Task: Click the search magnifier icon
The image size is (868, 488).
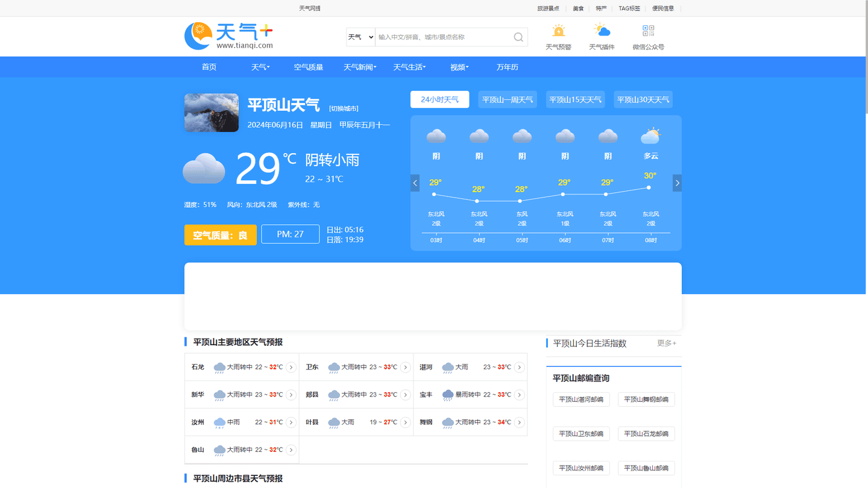Action: [x=518, y=37]
